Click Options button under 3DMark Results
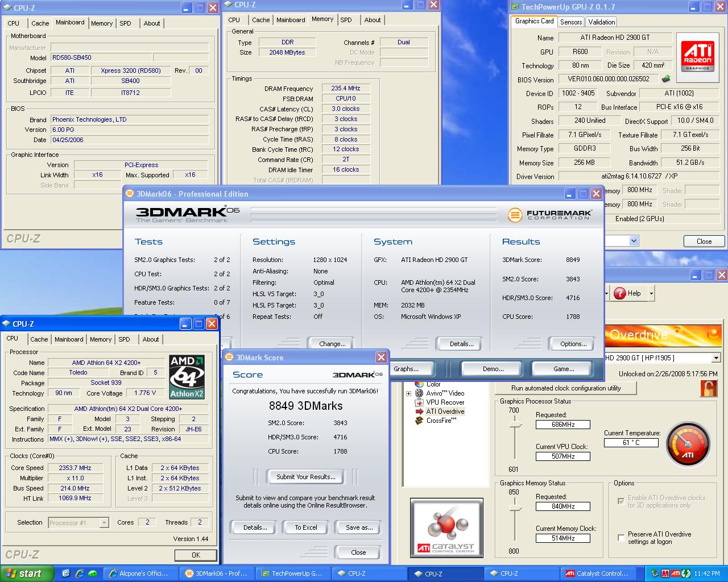 click(x=573, y=344)
